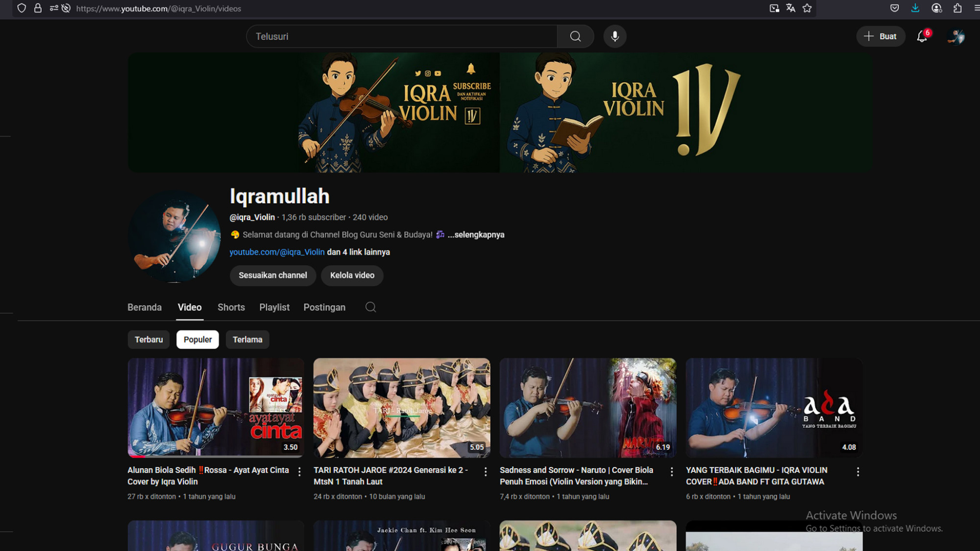Open Firefox account icon in toolbar
The width and height of the screenshot is (980, 551).
point(936,8)
